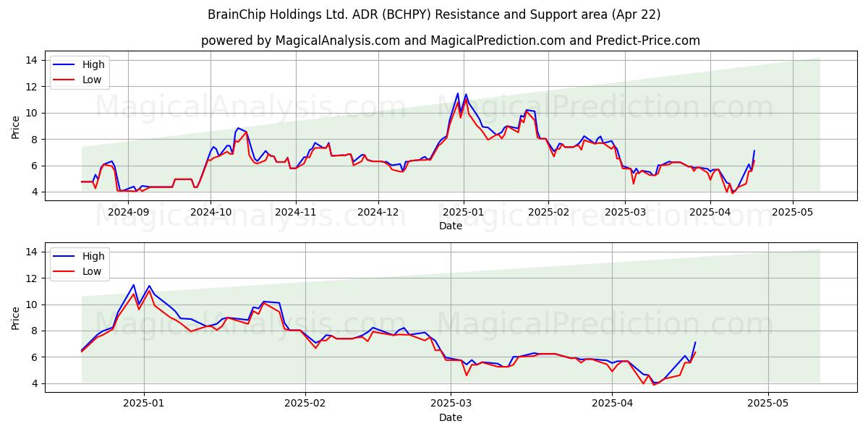Click the Price axis label of lower chart
Screen dimensions: 868x434
point(16,318)
